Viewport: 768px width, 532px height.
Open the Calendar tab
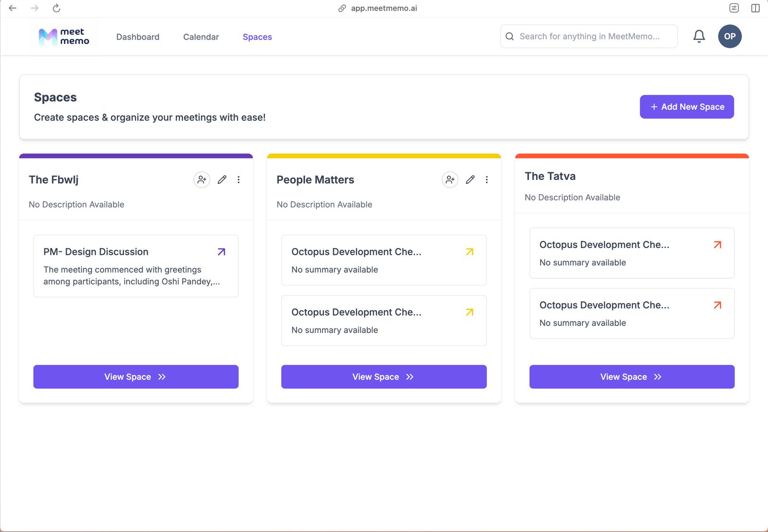tap(201, 36)
